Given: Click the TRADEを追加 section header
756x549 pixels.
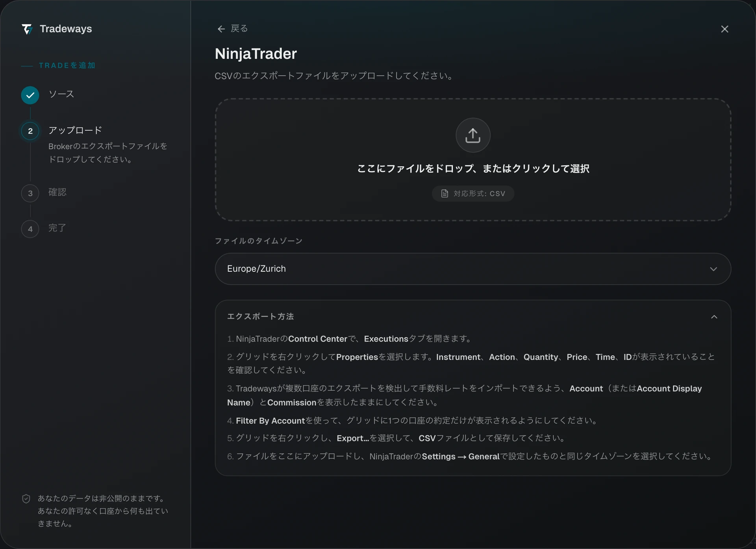Looking at the screenshot, I should pos(67,65).
